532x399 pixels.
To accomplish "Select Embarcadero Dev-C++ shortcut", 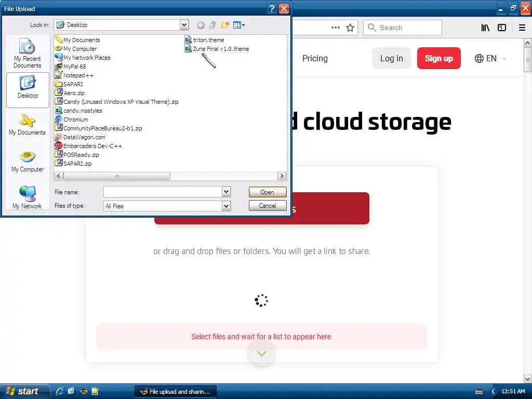I will (x=88, y=146).
